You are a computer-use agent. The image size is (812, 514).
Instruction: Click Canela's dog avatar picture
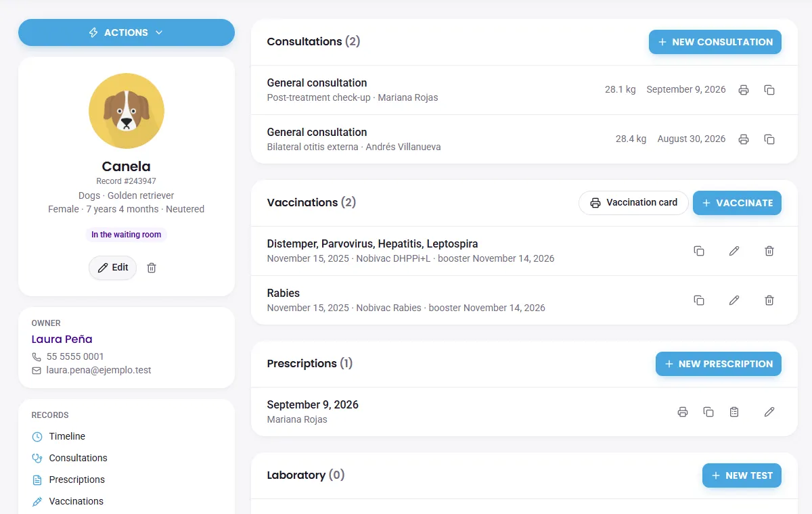[127, 111]
